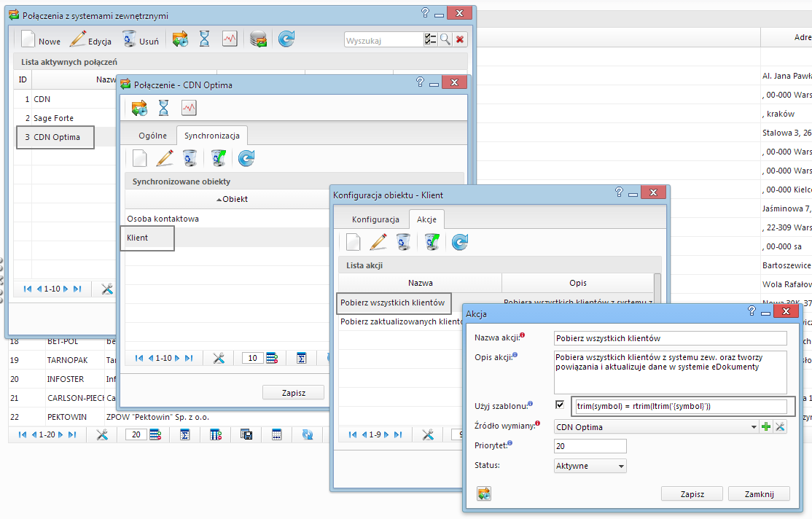Click Zapisz in CDN Optima connection window
Screen dimensions: 812x519
(294, 393)
